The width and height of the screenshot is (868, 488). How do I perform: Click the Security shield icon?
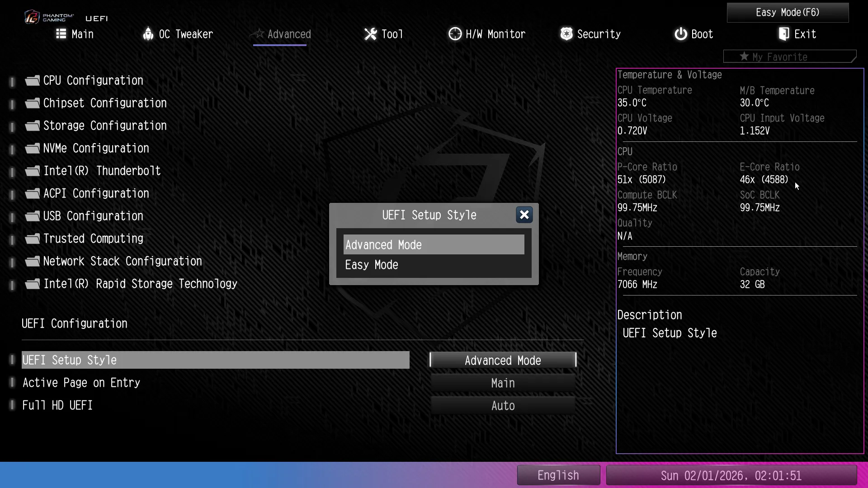tap(566, 34)
